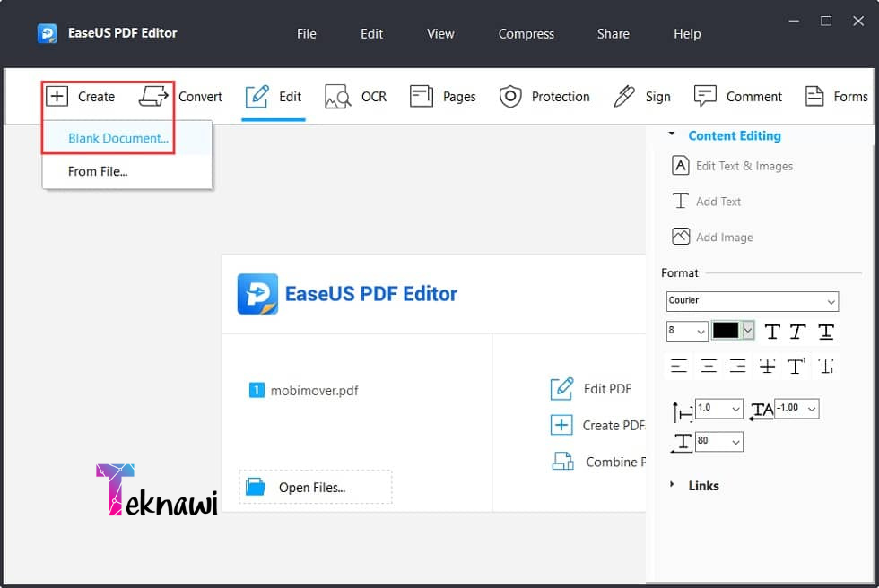
Task: Expand the Links section
Action: point(672,484)
